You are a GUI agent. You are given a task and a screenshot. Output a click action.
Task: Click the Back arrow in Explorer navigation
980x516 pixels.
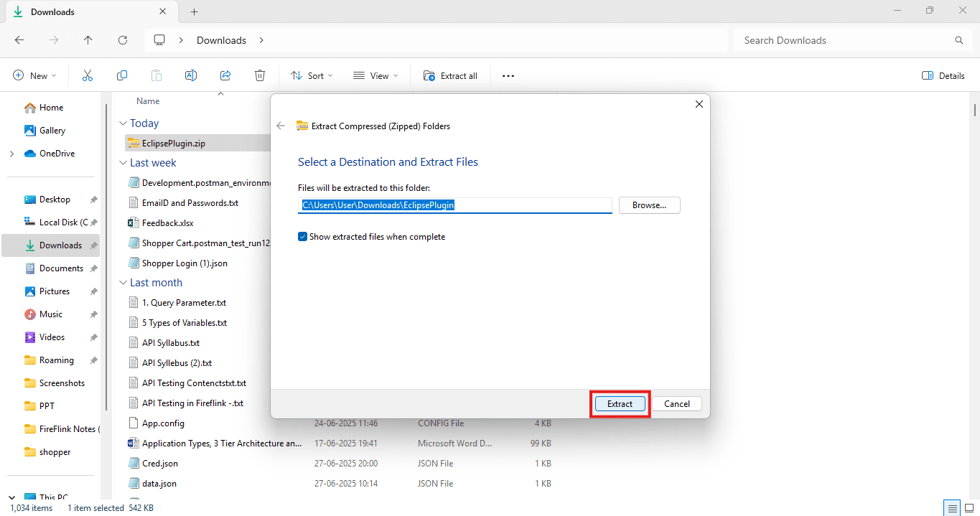pos(19,40)
